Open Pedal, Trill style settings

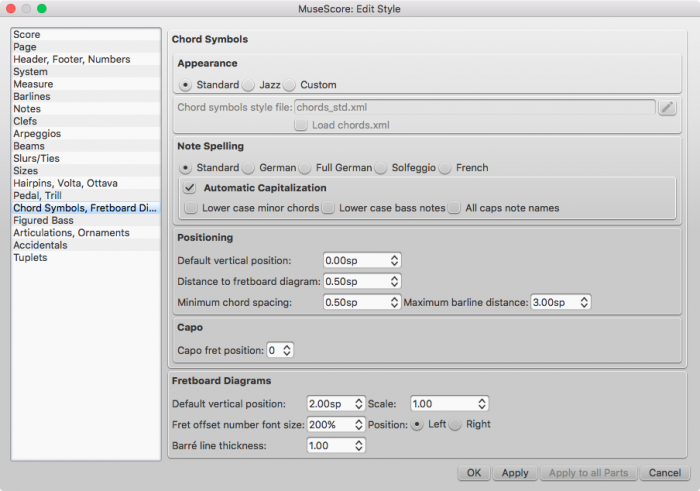(x=86, y=196)
